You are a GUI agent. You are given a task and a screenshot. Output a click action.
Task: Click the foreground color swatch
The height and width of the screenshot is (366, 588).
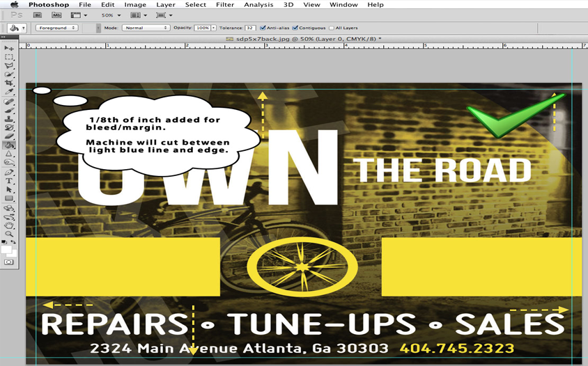point(6,250)
